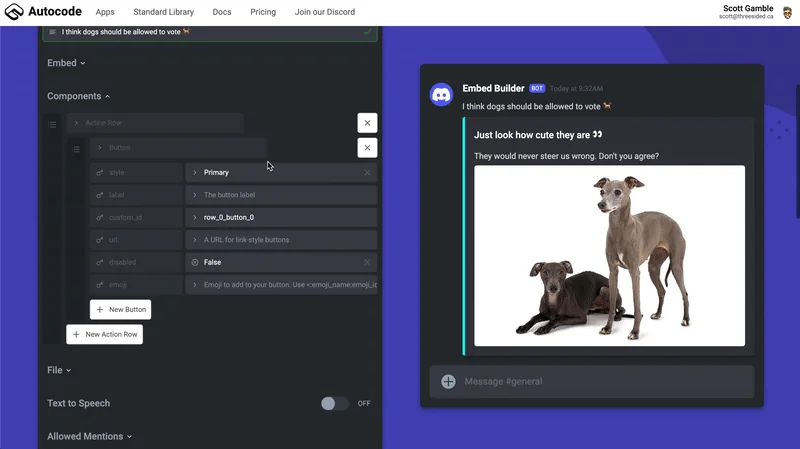Expand the Embed section

tap(66, 63)
